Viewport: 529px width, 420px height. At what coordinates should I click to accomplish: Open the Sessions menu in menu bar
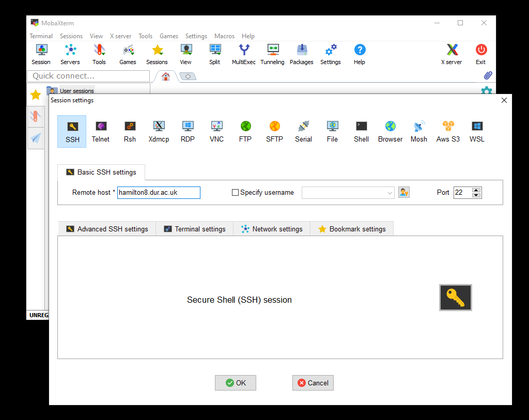click(x=71, y=36)
